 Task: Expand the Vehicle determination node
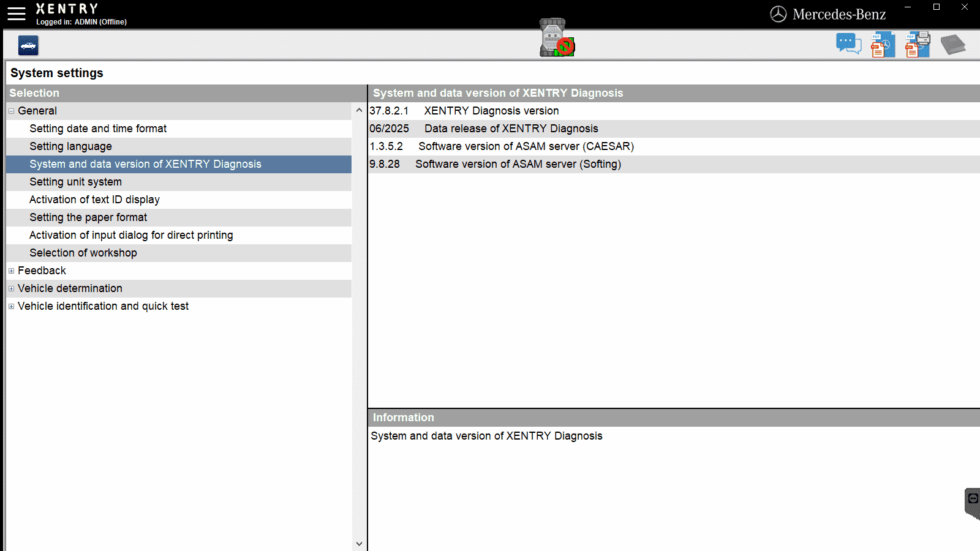[x=11, y=288]
